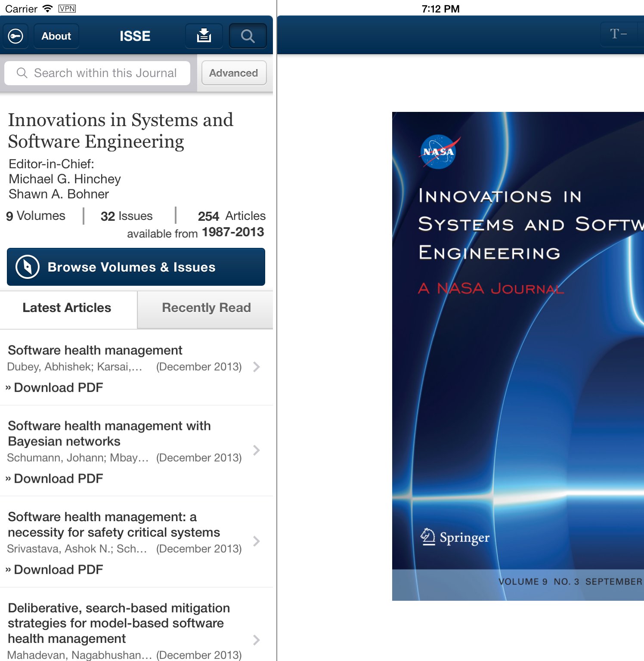Tap the '254 Articles' count
The height and width of the screenshot is (661, 644).
(232, 216)
